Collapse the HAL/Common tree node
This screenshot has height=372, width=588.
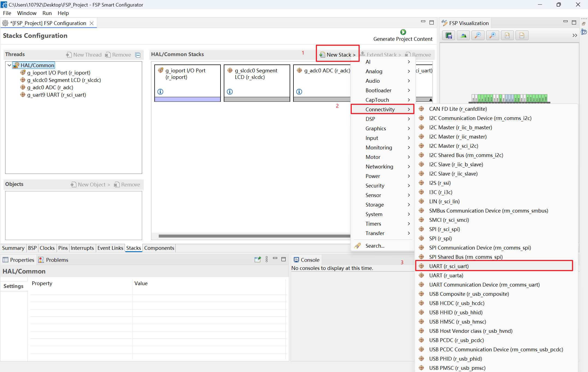(x=9, y=65)
